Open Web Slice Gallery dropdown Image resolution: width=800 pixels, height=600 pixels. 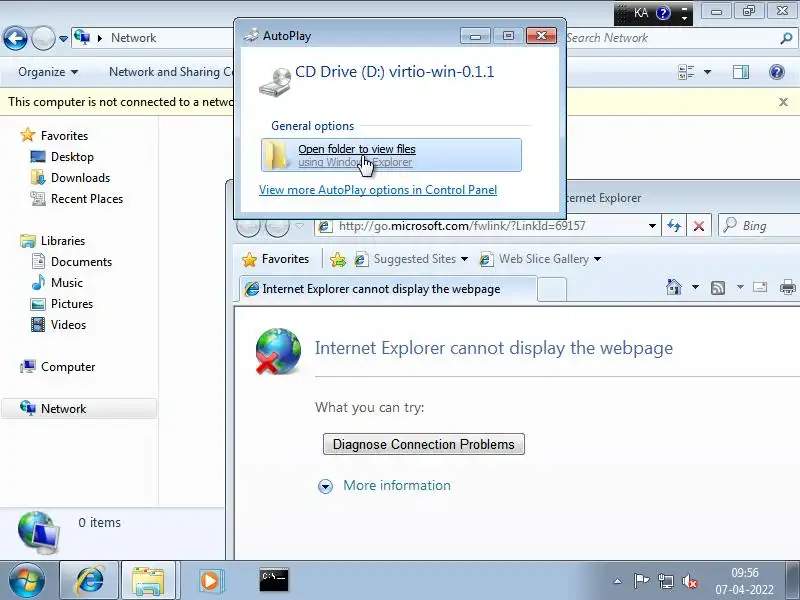(x=540, y=259)
